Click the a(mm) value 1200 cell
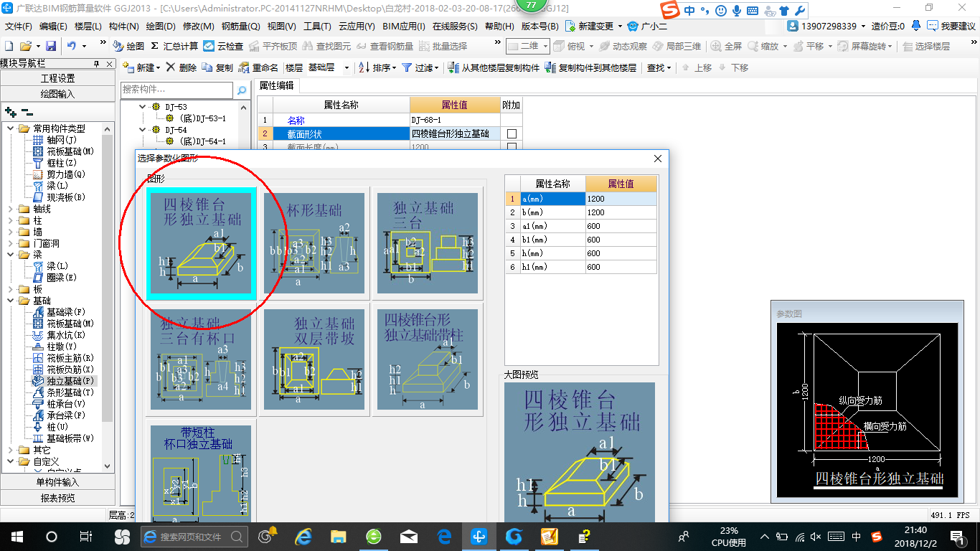 pos(621,199)
